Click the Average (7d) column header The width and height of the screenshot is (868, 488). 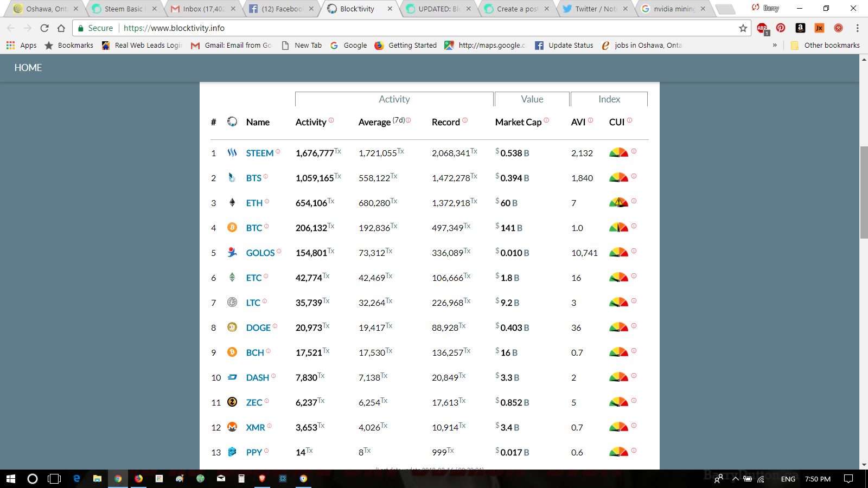(381, 122)
